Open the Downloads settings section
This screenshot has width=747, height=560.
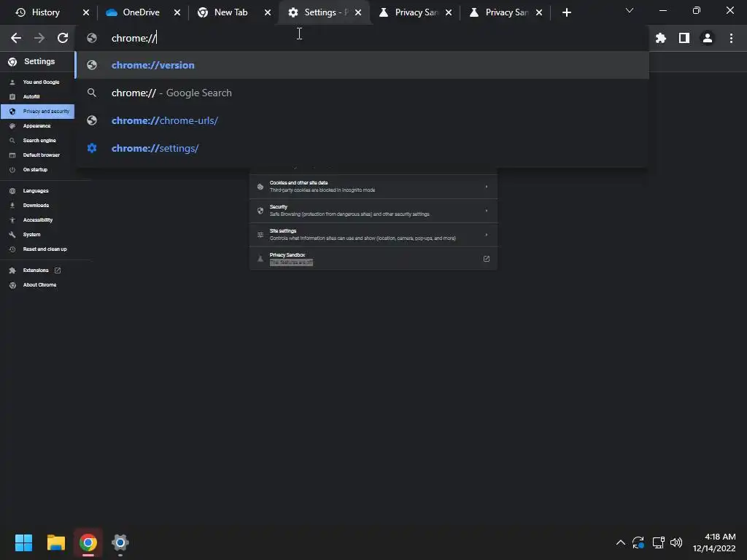click(37, 205)
